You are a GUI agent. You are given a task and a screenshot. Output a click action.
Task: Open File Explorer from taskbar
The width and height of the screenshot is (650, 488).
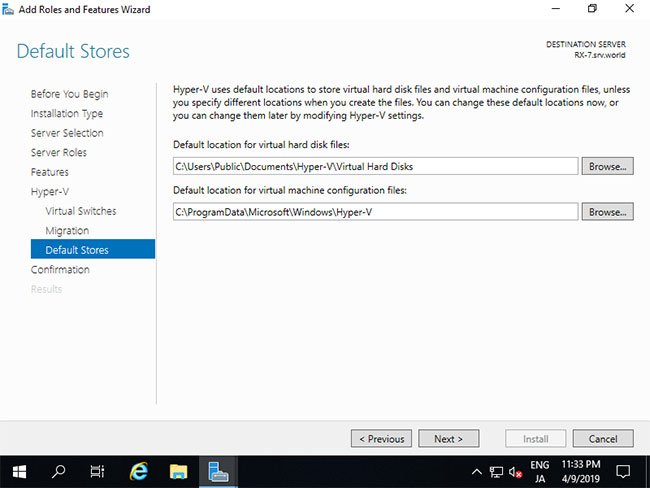click(178, 471)
